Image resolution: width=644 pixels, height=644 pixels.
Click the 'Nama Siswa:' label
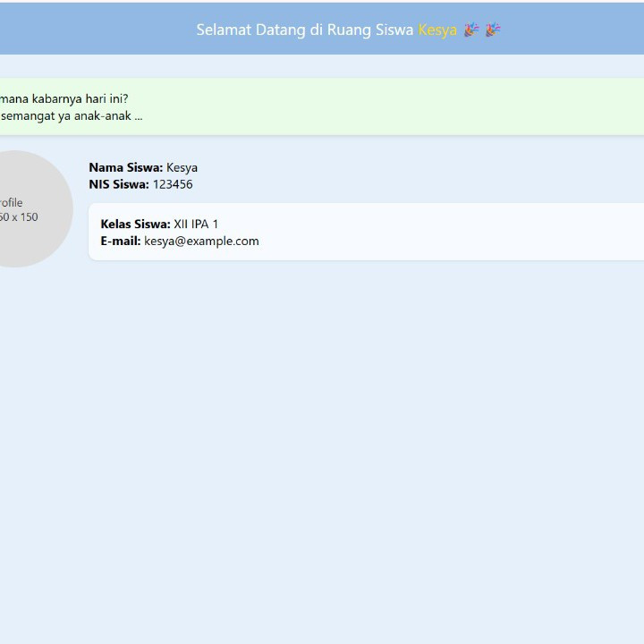[x=125, y=167]
